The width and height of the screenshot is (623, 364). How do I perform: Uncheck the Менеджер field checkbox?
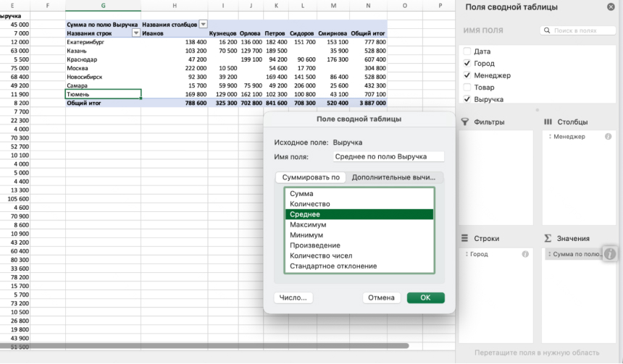(467, 75)
